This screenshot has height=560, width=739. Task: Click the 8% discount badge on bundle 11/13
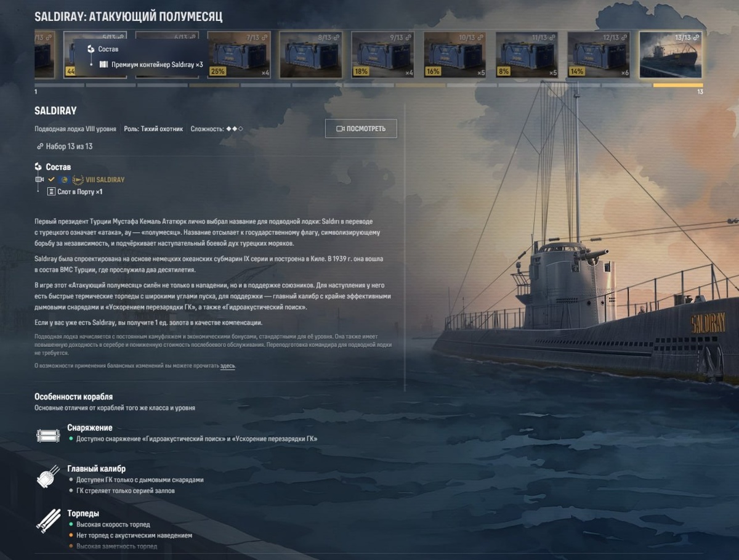click(x=504, y=71)
